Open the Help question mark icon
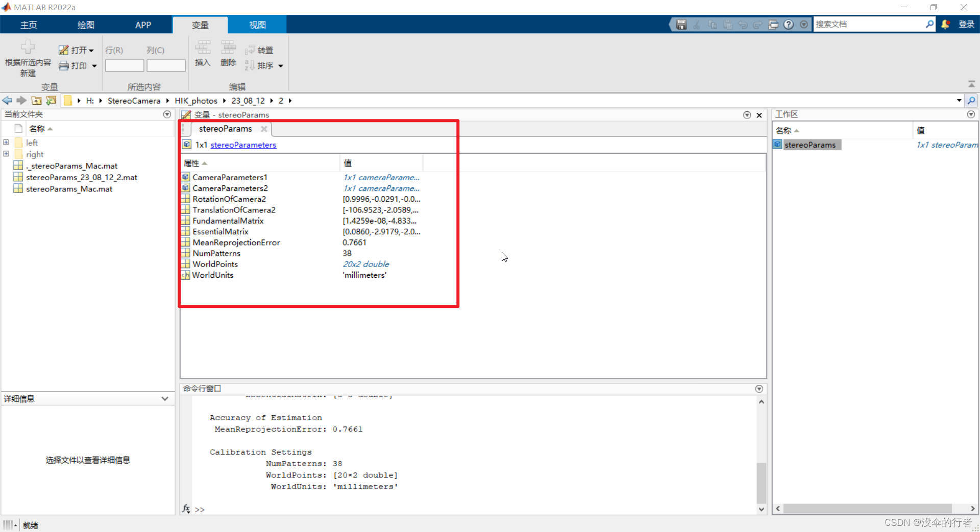Image resolution: width=980 pixels, height=532 pixels. pos(789,24)
